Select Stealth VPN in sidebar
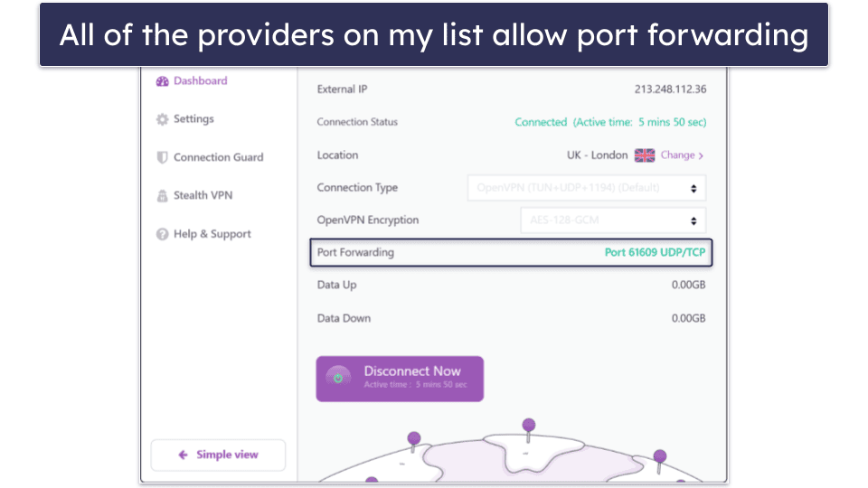The image size is (868, 488). pos(203,195)
